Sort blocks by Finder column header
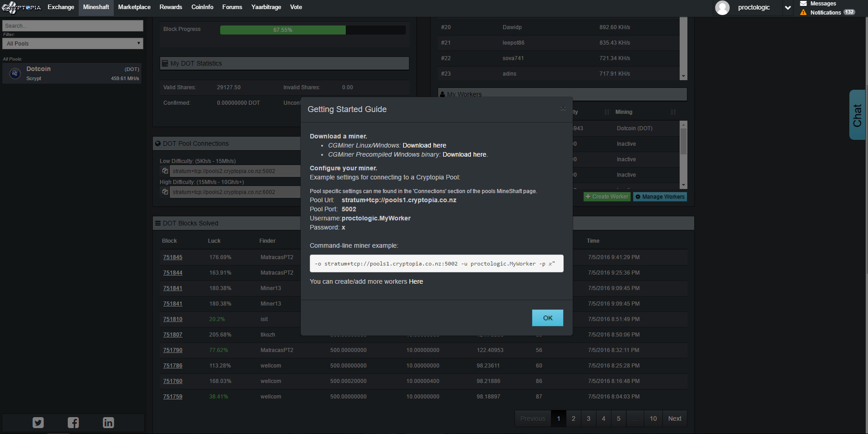 point(267,241)
